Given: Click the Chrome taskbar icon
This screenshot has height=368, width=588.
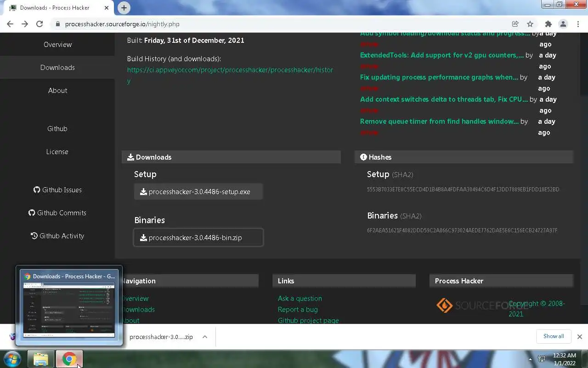Looking at the screenshot, I should point(69,359).
